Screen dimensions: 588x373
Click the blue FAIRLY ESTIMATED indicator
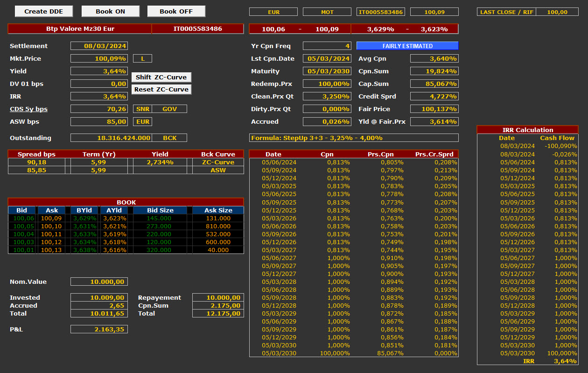pos(407,46)
